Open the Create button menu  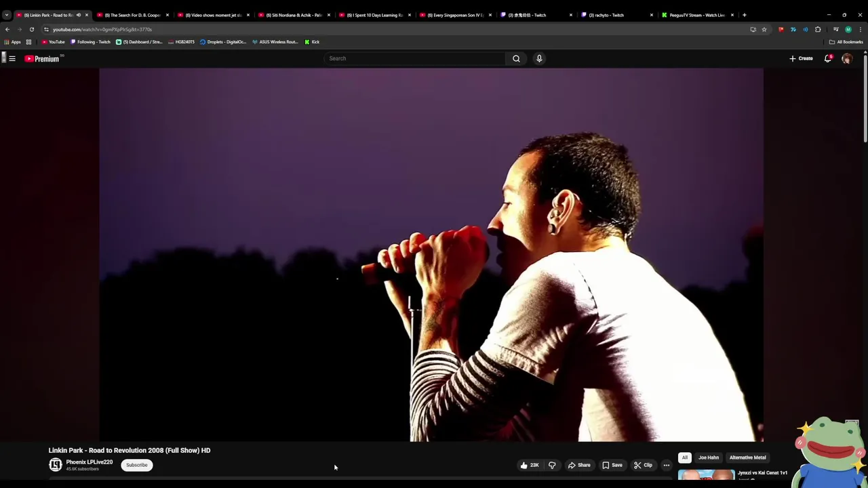pos(801,58)
